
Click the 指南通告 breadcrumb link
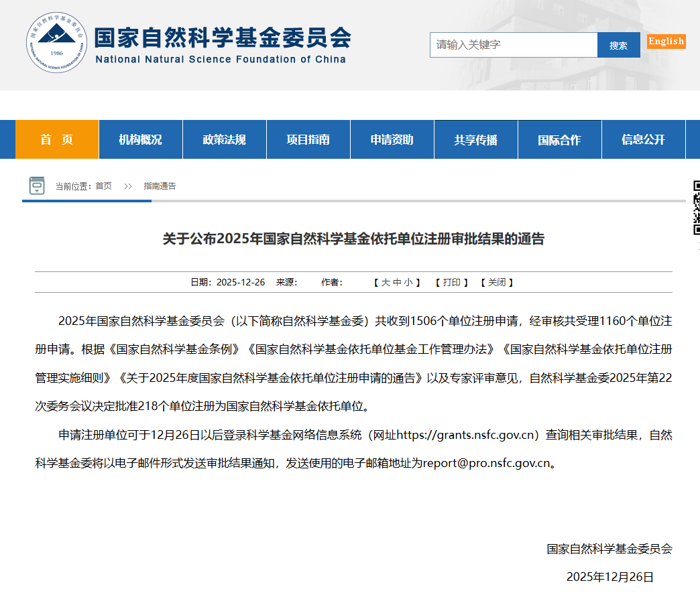tap(160, 186)
